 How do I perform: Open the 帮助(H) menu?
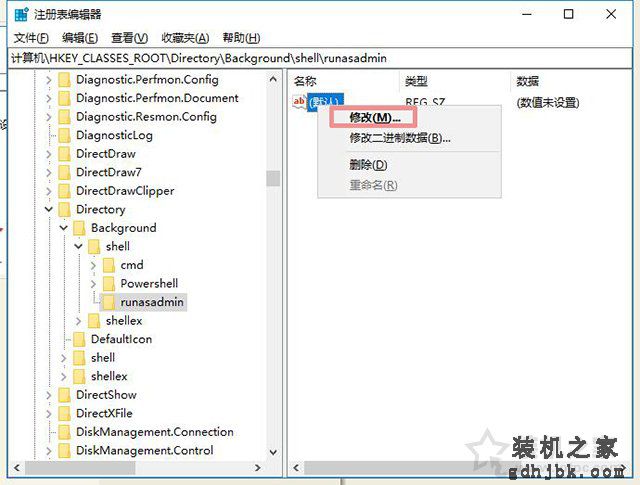pos(241,38)
